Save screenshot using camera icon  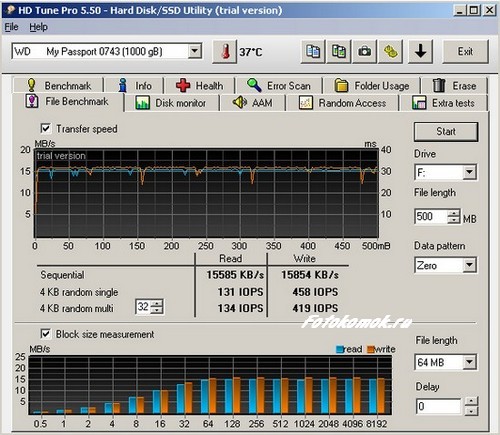(x=365, y=52)
